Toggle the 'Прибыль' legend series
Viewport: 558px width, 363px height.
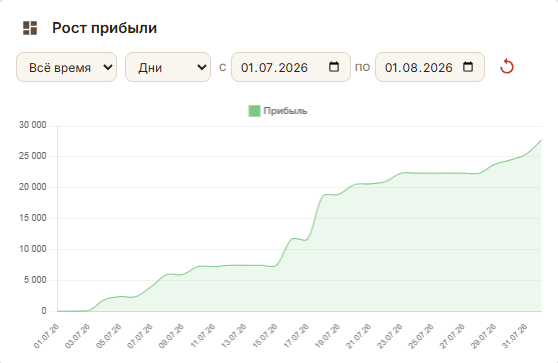coord(278,111)
